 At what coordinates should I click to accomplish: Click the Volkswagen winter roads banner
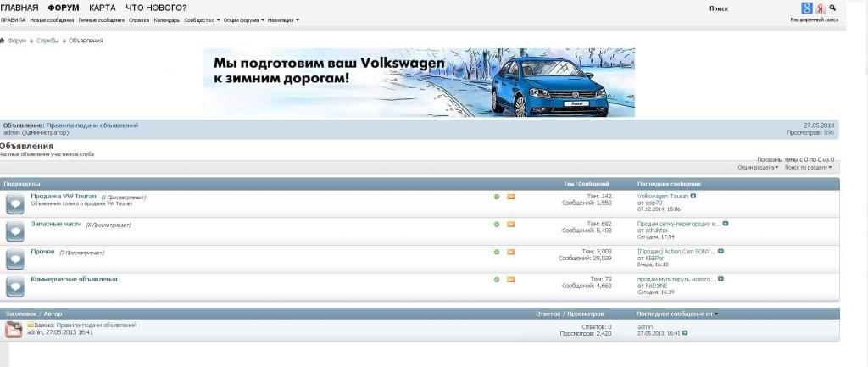coord(419,82)
